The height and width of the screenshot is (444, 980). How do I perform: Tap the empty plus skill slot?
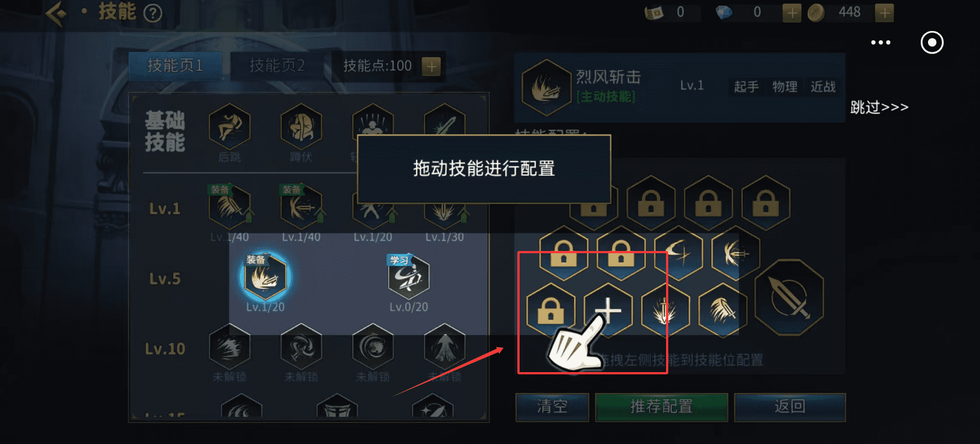click(x=608, y=311)
